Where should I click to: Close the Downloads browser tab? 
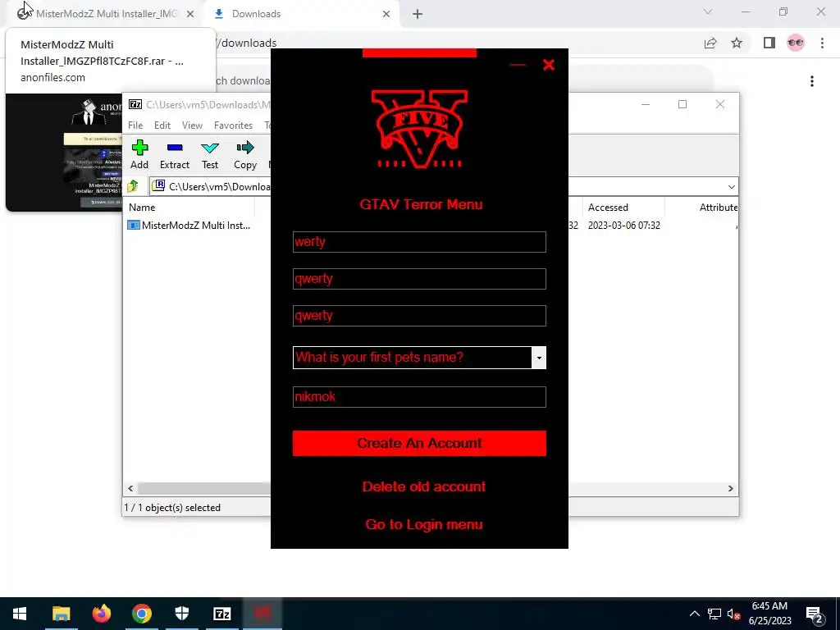(x=386, y=15)
